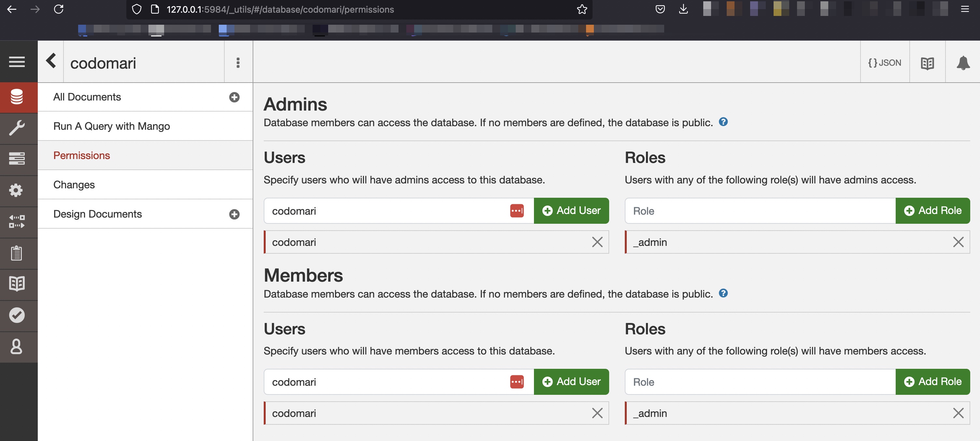Select the Changes menu item
Screen dimensions: 980x441
point(145,185)
